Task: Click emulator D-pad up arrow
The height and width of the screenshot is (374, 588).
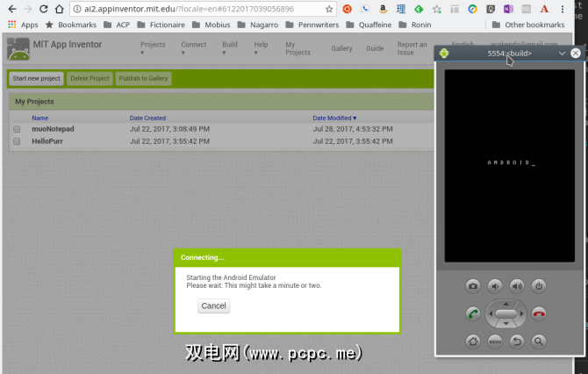Action: point(506,304)
